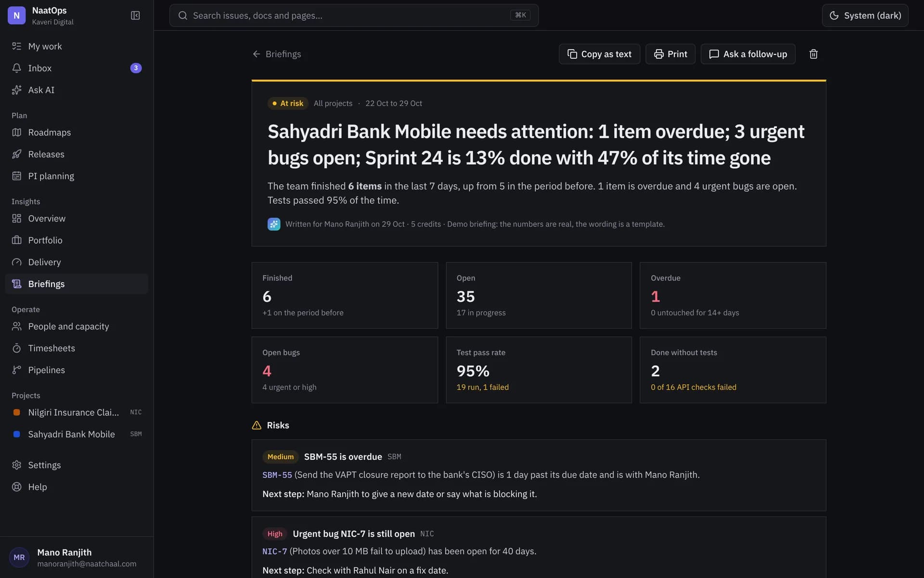Open the Done without tests card

tap(732, 370)
